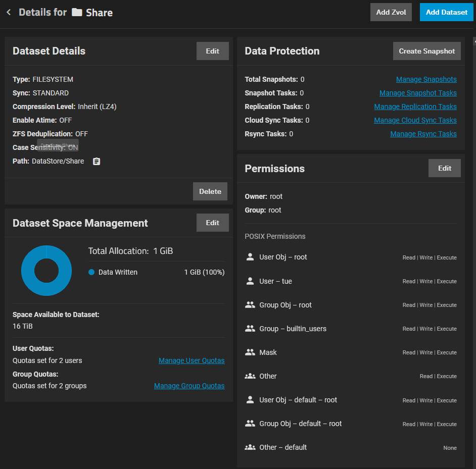Click the Quotas set for 2 groups text
This screenshot has height=469, width=476.
pyautogui.click(x=50, y=386)
